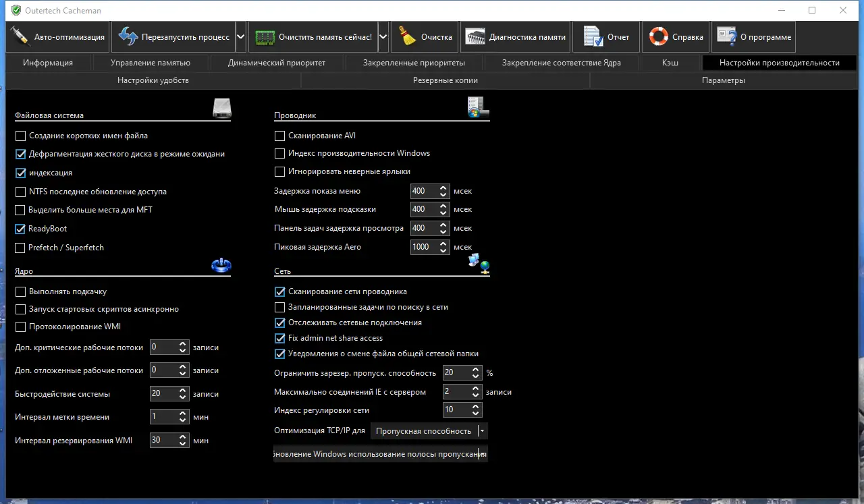Image resolution: width=864 pixels, height=504 pixels.
Task: Click the Авто-оптимизация wand icon
Action: pyautogui.click(x=20, y=36)
